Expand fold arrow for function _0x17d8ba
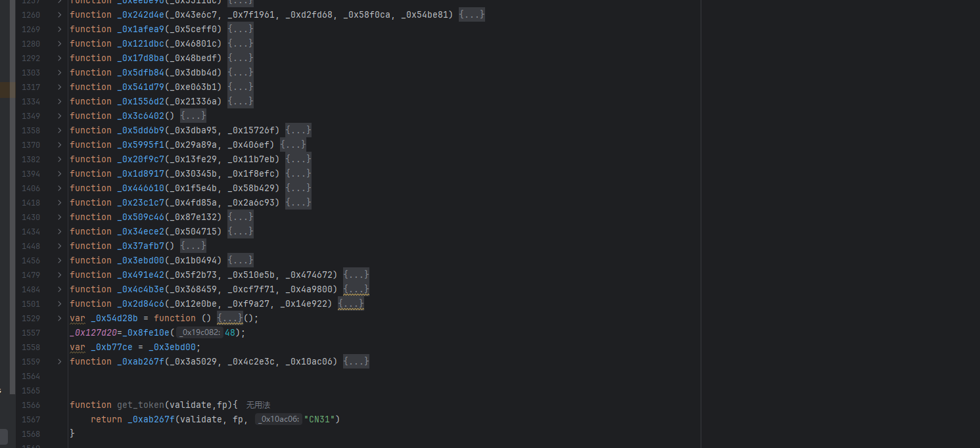Image resolution: width=980 pixels, height=448 pixels. pos(59,58)
